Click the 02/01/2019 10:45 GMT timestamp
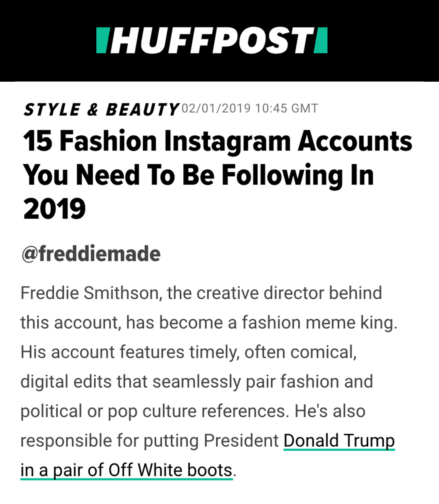This screenshot has height=504, width=439. coord(250,109)
